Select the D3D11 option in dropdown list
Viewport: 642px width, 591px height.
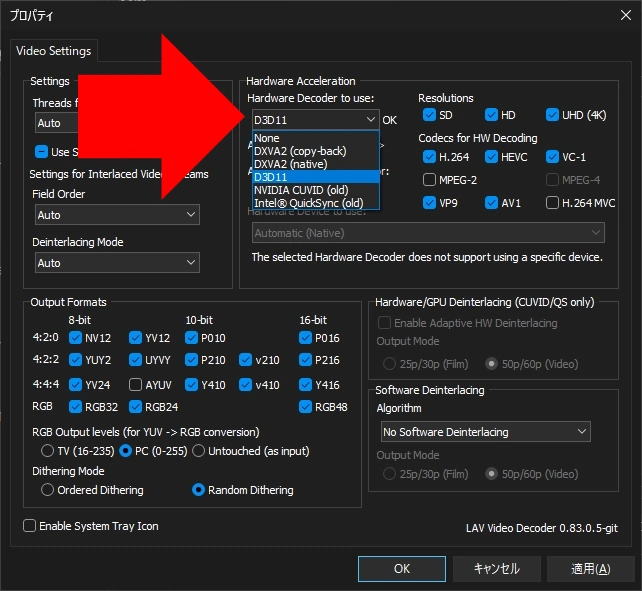[x=316, y=177]
